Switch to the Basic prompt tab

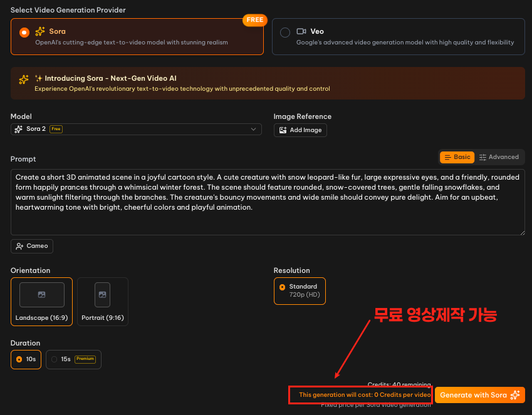[457, 157]
